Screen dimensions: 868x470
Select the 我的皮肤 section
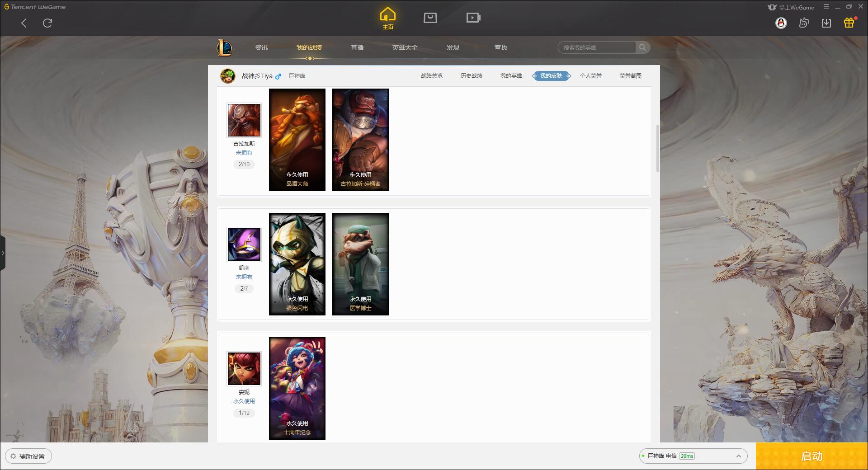tap(551, 76)
